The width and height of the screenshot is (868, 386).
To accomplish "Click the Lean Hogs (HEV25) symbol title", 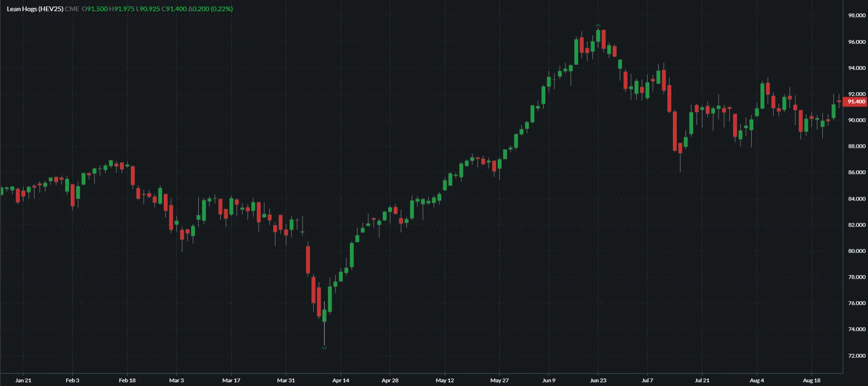I will tap(35, 9).
